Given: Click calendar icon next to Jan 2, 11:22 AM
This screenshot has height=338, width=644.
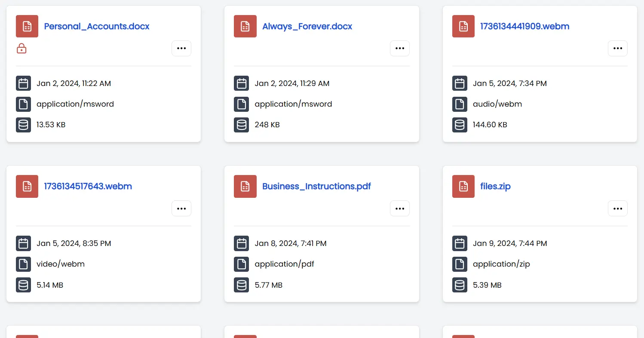Looking at the screenshot, I should point(23,83).
